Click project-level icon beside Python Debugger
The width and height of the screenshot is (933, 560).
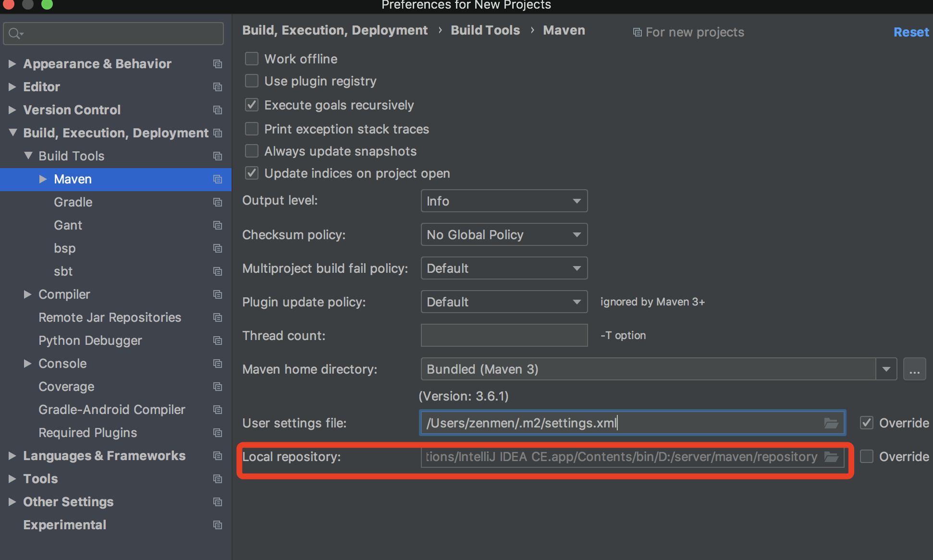tap(218, 341)
